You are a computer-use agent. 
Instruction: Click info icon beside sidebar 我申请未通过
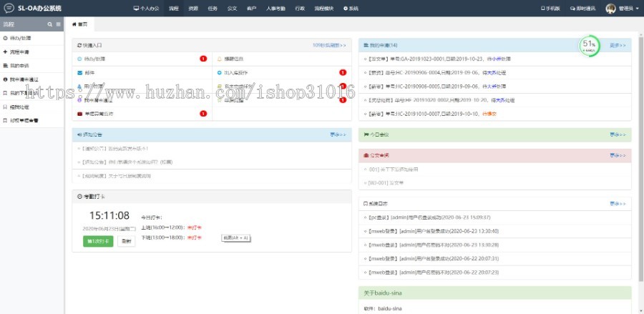pos(5,79)
